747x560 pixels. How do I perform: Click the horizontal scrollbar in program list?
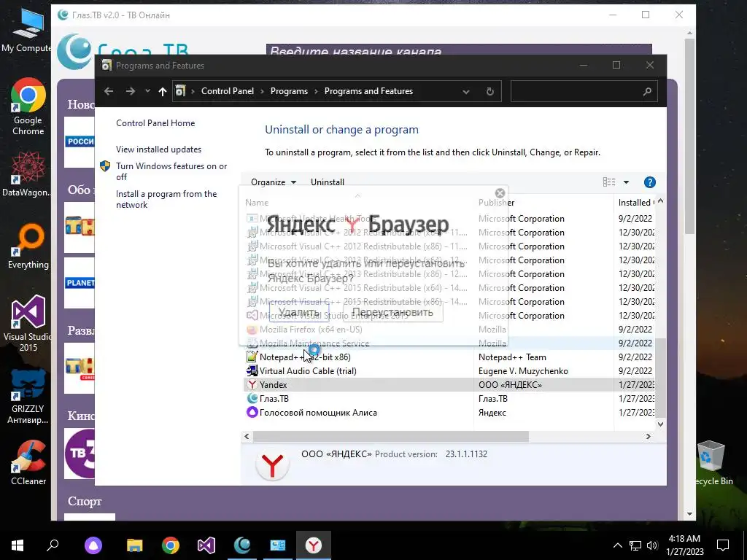pyautogui.click(x=391, y=436)
